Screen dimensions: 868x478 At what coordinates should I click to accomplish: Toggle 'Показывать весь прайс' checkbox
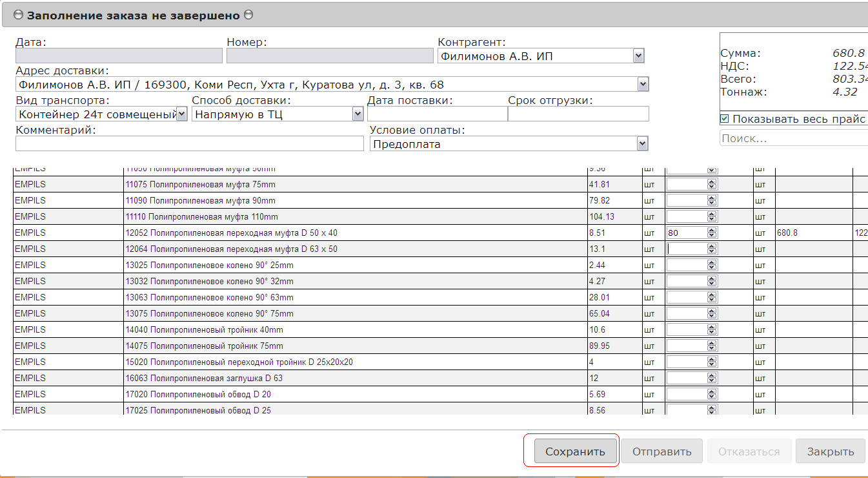[x=725, y=119]
